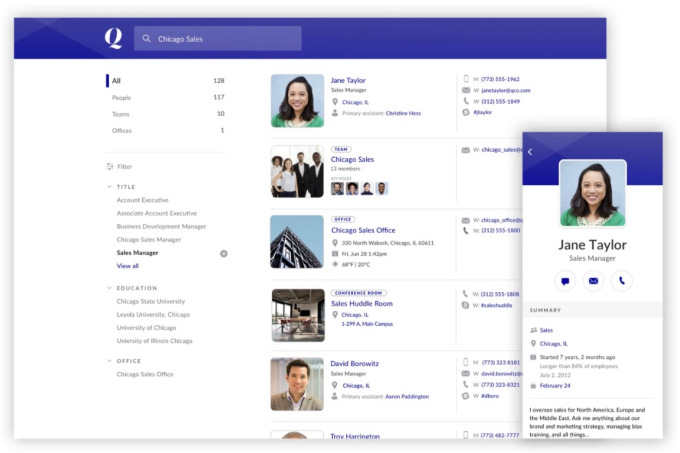The width and height of the screenshot is (680, 453).
Task: Select the Teams category
Action: tap(121, 114)
